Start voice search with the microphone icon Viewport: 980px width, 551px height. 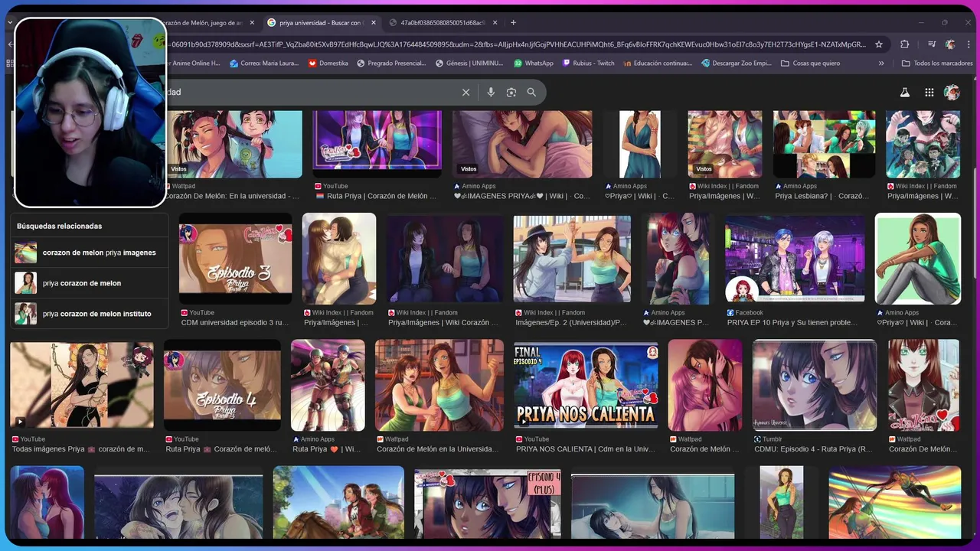(491, 92)
